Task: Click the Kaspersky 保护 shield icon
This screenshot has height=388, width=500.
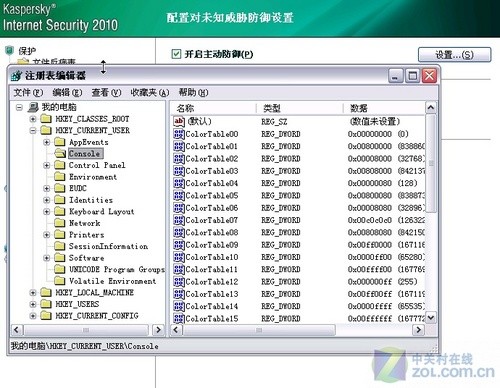Action: [x=9, y=51]
